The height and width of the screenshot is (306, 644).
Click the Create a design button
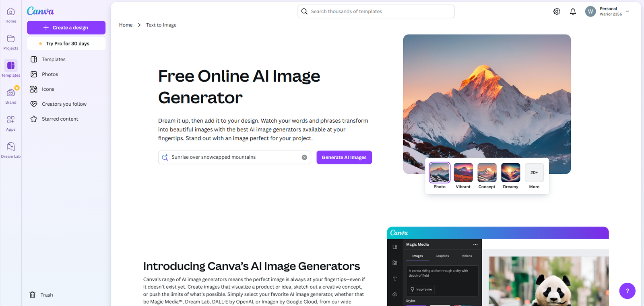pos(66,28)
